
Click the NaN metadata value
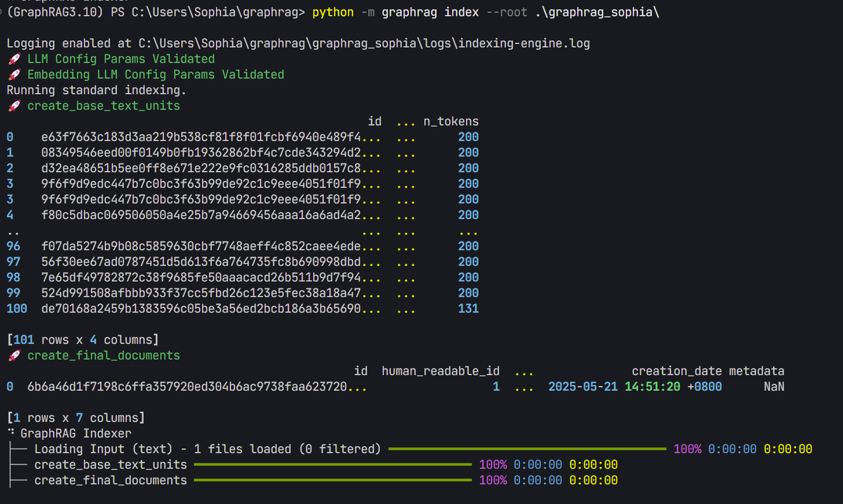pyautogui.click(x=774, y=387)
